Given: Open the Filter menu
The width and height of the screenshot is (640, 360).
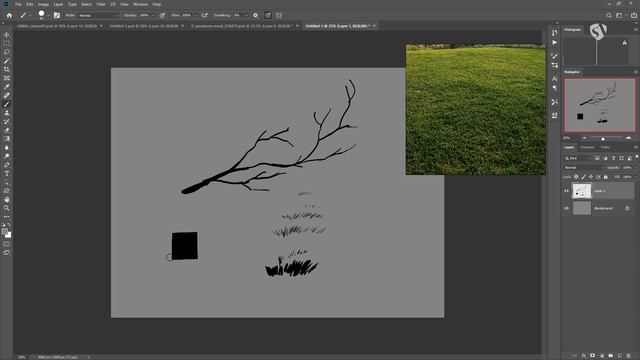Looking at the screenshot, I should tap(101, 4).
